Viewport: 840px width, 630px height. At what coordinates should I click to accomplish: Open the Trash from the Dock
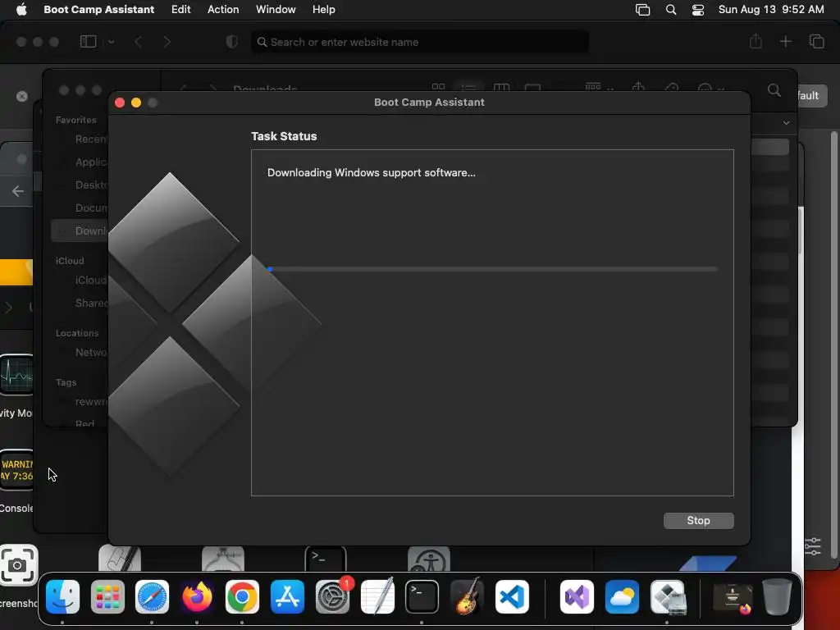[777, 597]
